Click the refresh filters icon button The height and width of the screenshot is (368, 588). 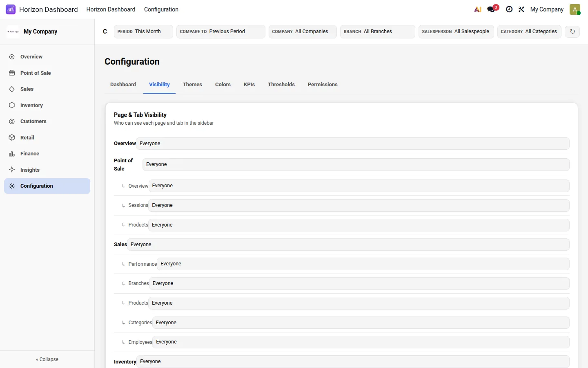[572, 31]
